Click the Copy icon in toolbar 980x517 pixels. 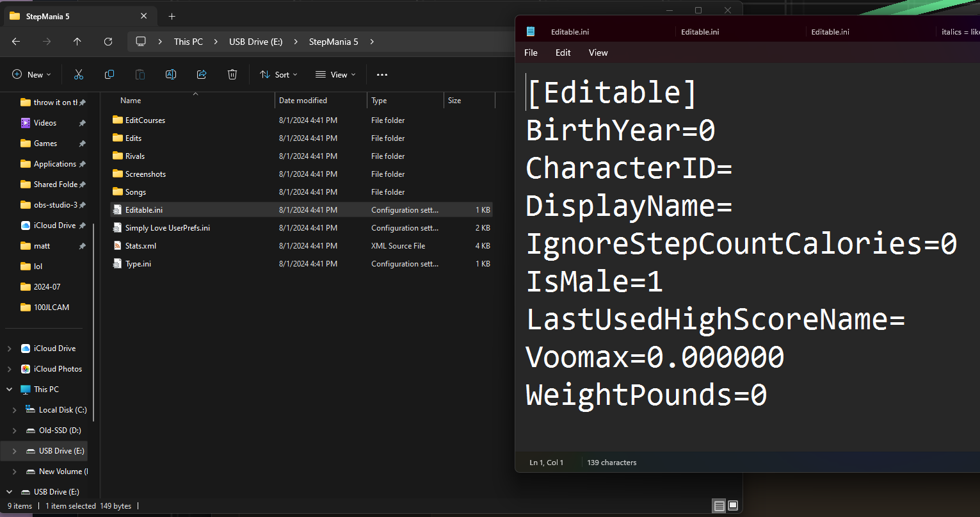[x=109, y=75]
